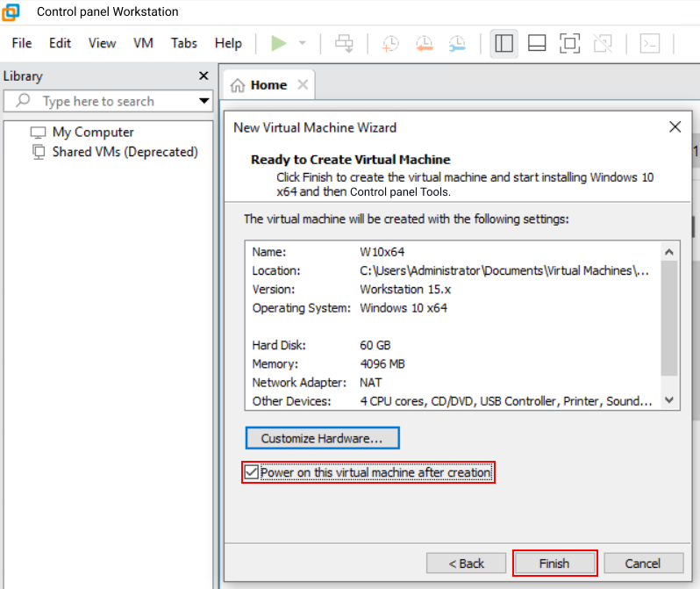Viewport: 700px width, 589px height.
Task: Click the green Power On play icon
Action: pos(279,43)
